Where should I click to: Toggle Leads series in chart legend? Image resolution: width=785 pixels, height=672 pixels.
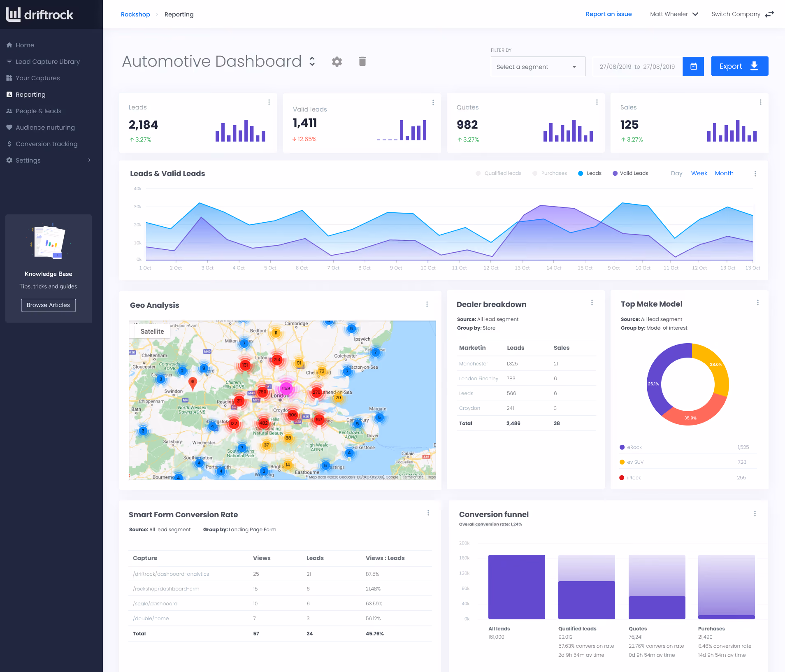590,173
